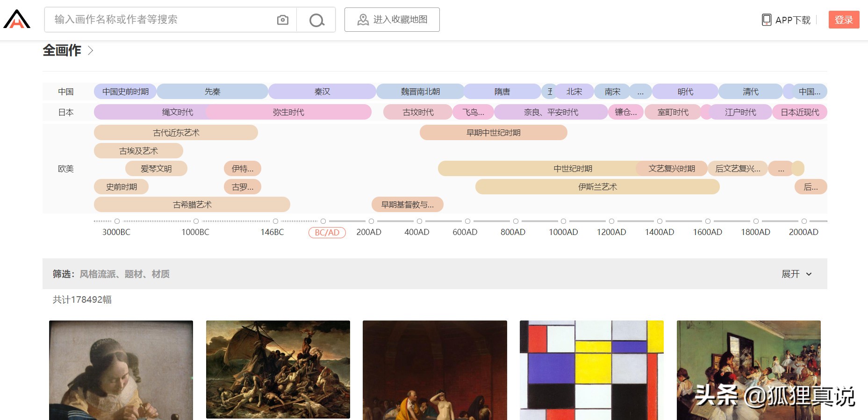
Task: Click the red 登录 login button
Action: 843,20
